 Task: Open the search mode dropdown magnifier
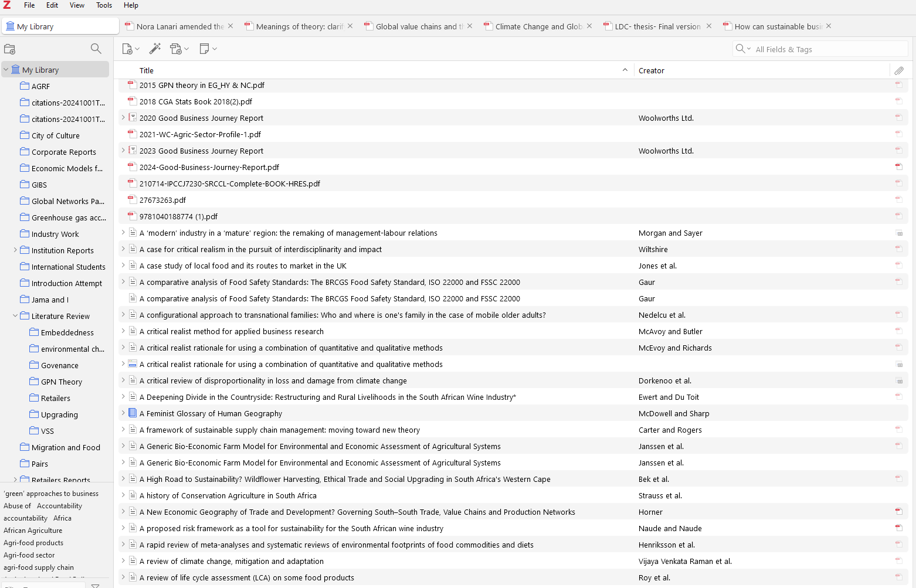(x=743, y=49)
